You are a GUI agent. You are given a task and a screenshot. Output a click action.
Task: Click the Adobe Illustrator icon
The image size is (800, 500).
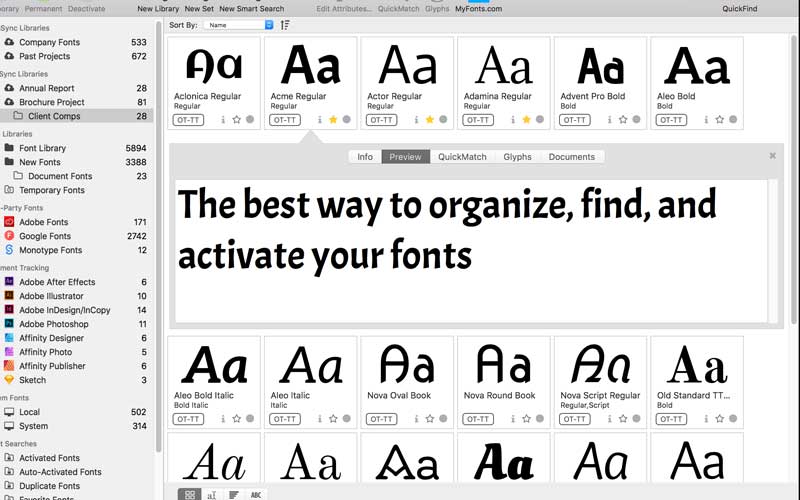(9, 296)
